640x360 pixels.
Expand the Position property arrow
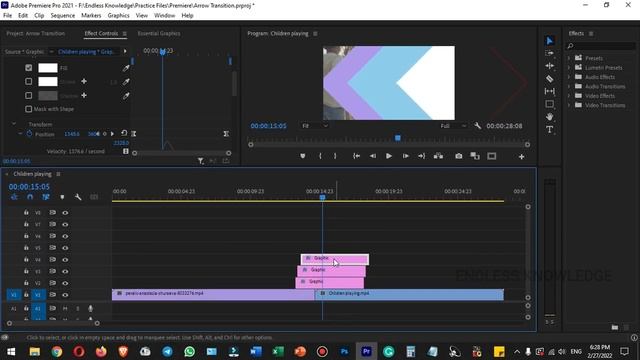(20, 133)
